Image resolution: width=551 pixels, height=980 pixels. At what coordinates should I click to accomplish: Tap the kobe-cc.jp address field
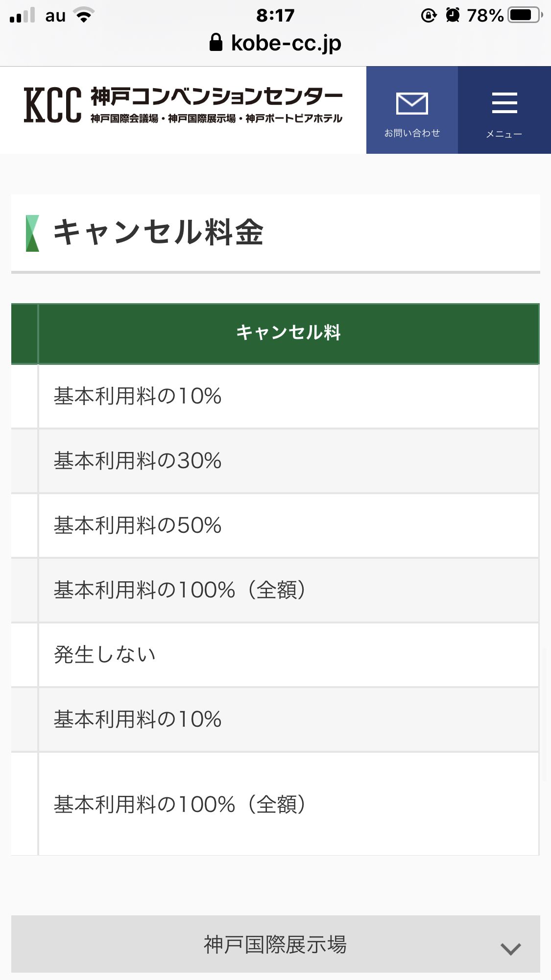[286, 43]
